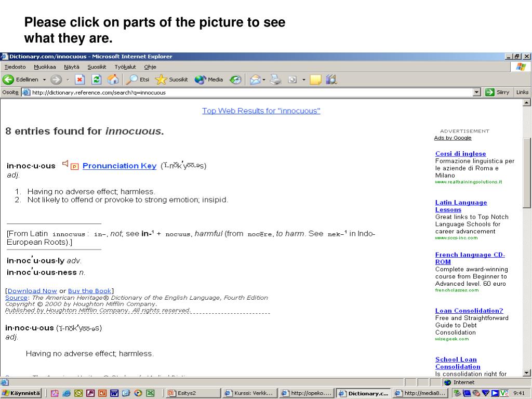Expand the address bar dropdown arrow
Viewport: 532px width, 399px height.
477,92
